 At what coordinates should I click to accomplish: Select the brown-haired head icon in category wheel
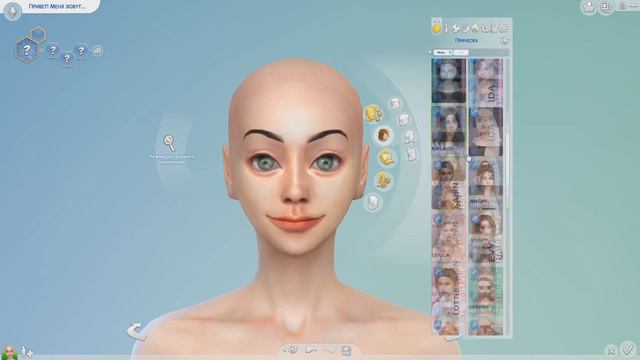coord(384,135)
